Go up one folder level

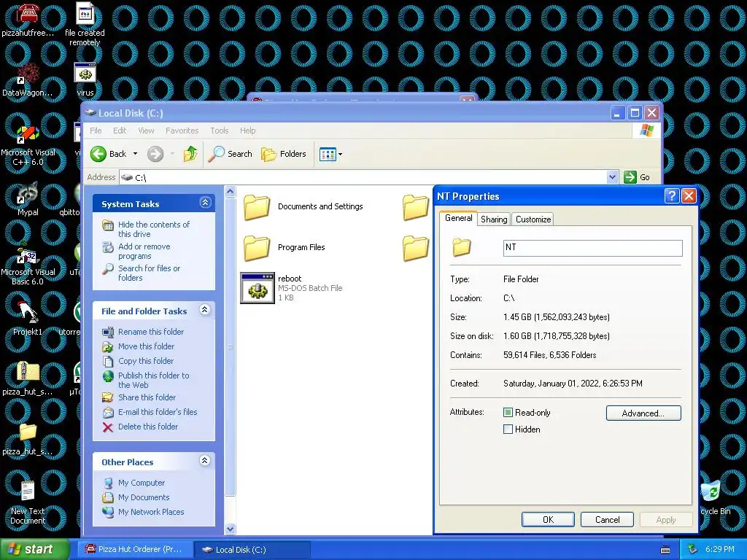[x=190, y=154]
